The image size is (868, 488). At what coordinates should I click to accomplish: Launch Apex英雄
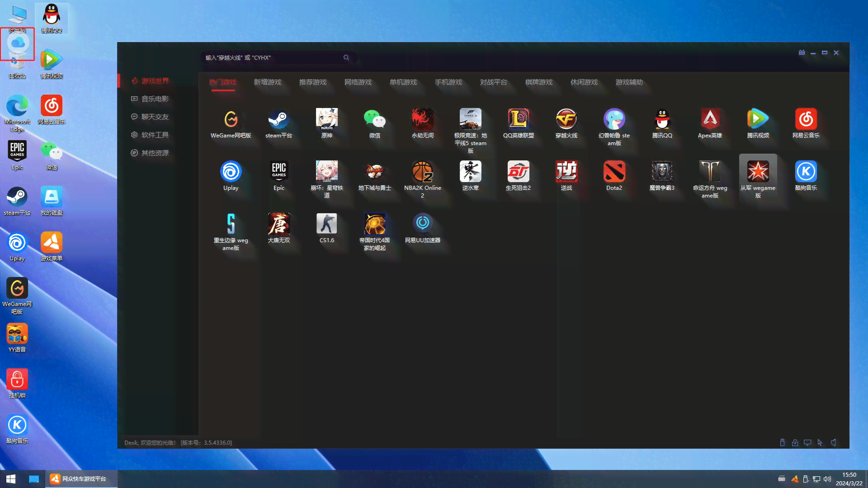point(710,123)
